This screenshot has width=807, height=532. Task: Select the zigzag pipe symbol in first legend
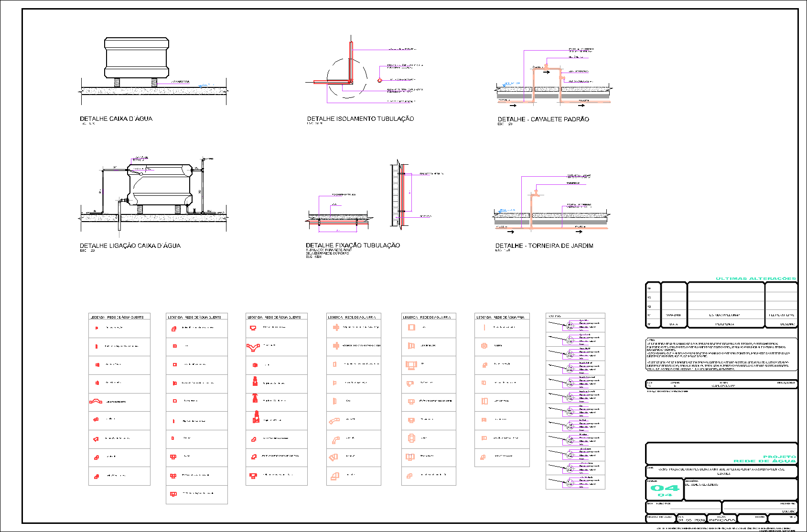click(96, 402)
